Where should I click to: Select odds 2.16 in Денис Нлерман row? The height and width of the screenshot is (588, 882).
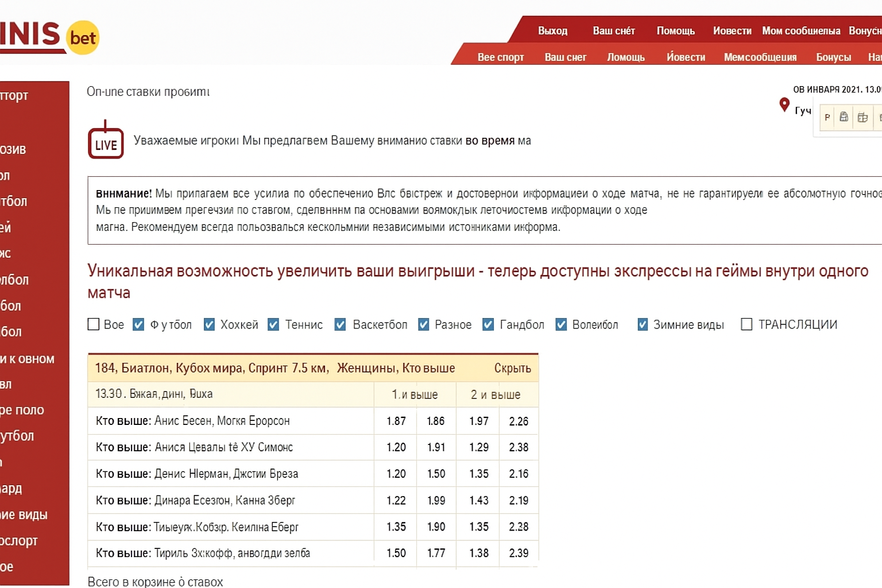click(x=519, y=474)
